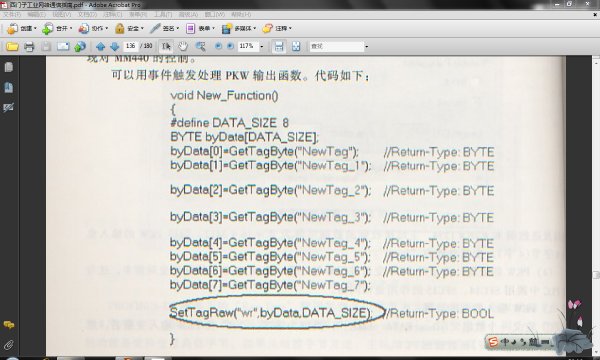
Task: Toggle fit one full page view
Action: (296, 47)
